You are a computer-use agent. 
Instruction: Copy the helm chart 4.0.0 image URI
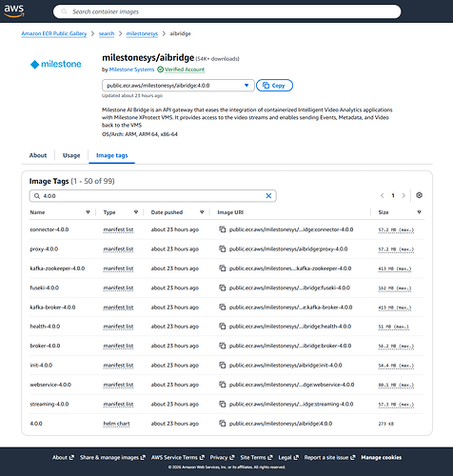coord(223,424)
